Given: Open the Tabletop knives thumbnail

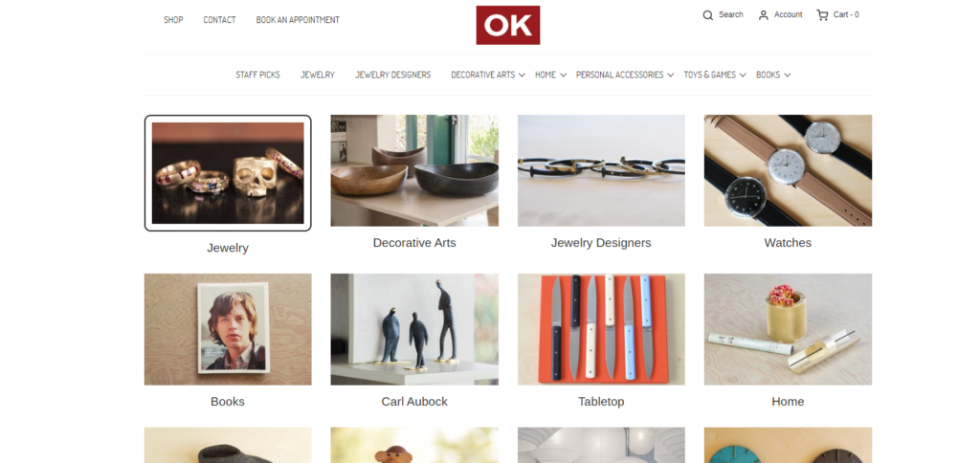Looking at the screenshot, I should [601, 329].
